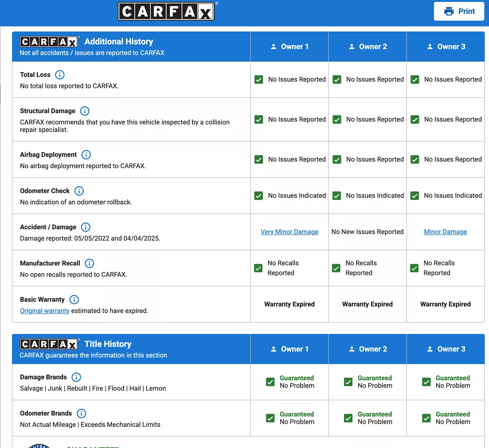Click the Total Loss info icon
Image resolution: width=489 pixels, height=448 pixels.
[x=59, y=75]
